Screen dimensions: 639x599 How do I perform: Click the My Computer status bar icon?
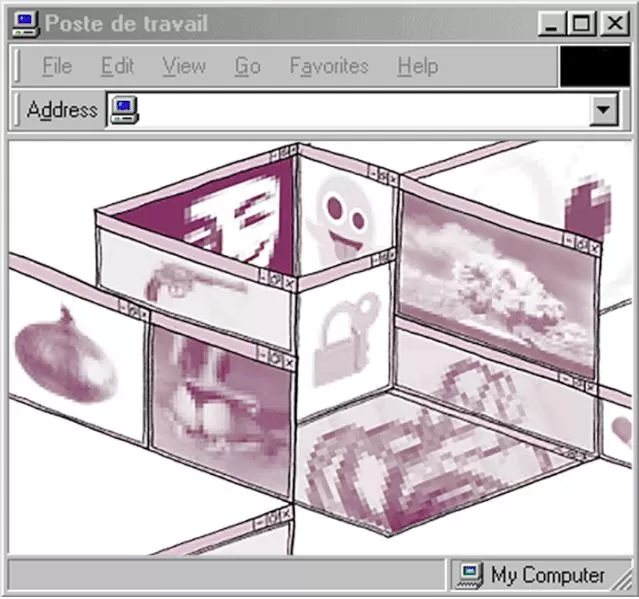tap(470, 575)
